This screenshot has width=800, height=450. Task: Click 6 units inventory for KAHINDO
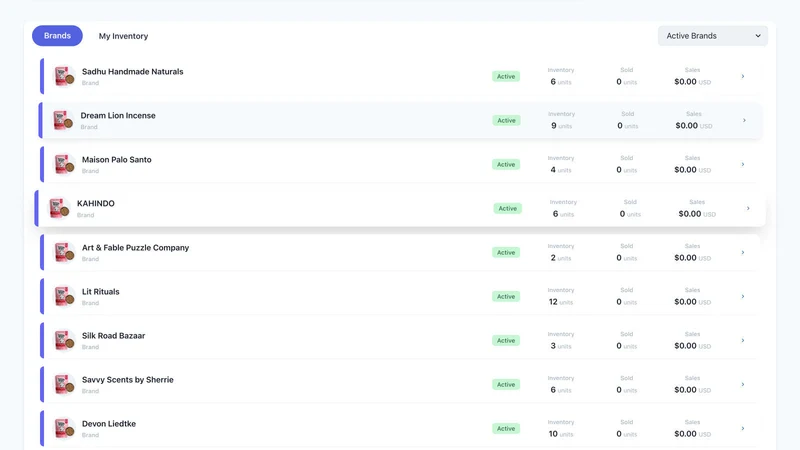point(563,214)
